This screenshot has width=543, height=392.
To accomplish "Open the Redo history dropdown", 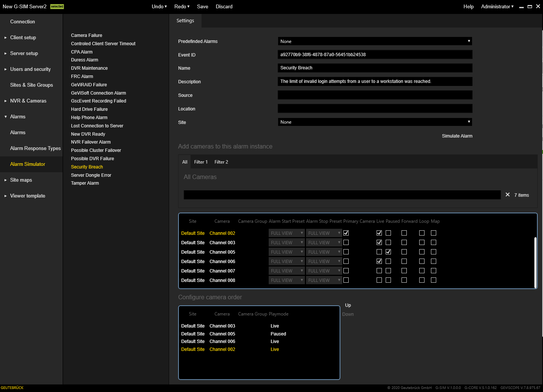I will click(182, 6).
